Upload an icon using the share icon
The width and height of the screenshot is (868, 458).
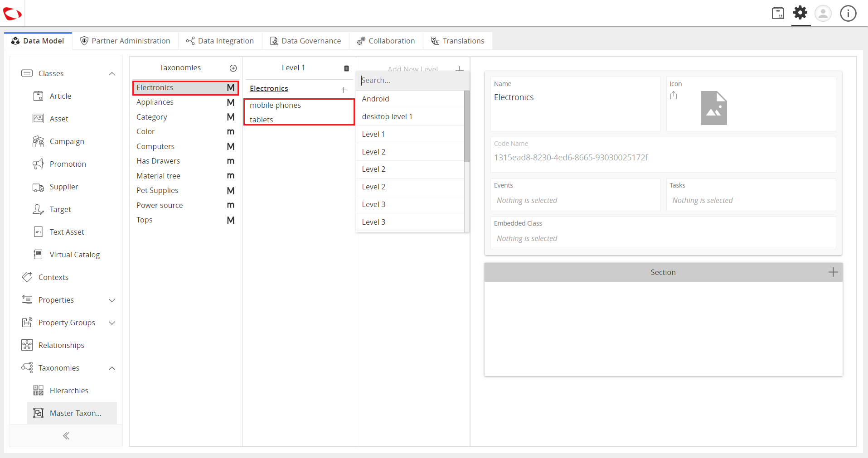(674, 96)
